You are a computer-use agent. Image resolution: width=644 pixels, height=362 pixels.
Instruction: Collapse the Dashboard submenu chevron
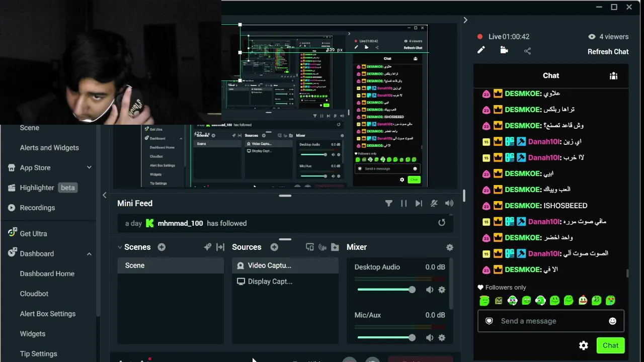click(x=89, y=254)
